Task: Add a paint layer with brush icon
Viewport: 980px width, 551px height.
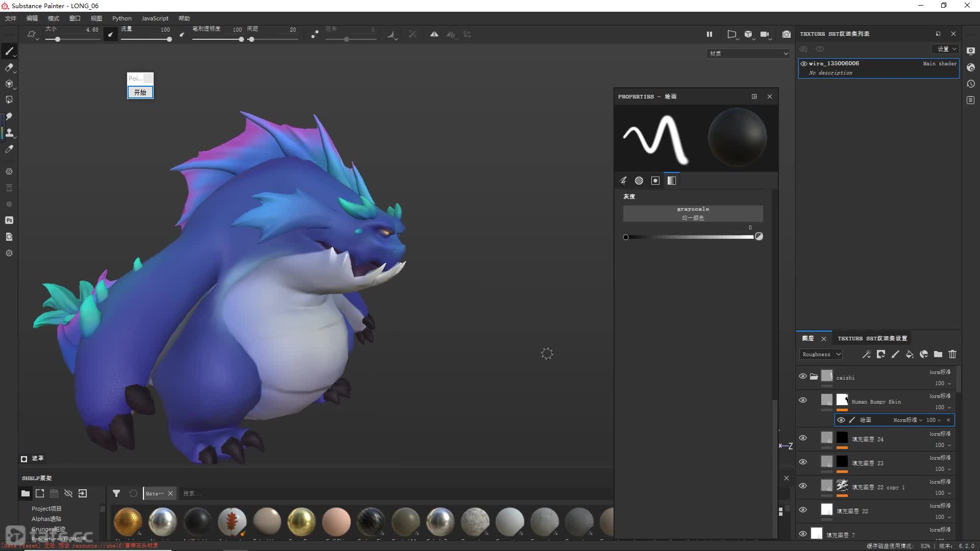Action: [x=895, y=354]
